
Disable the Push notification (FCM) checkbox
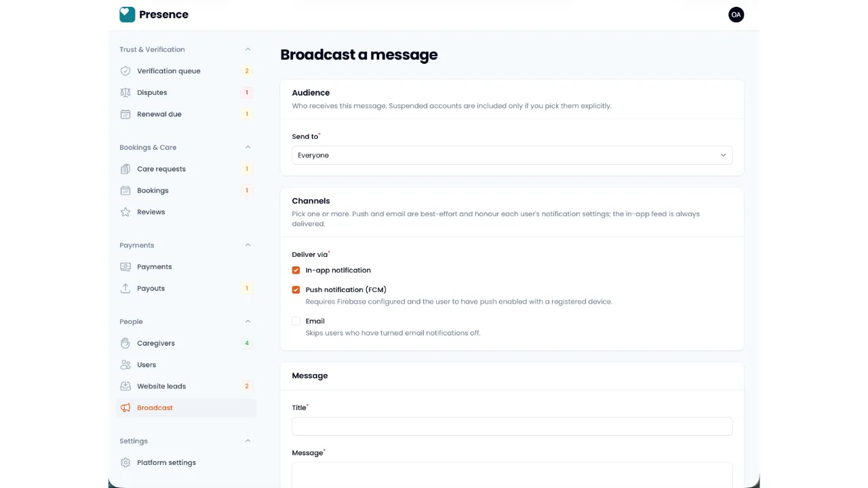pos(296,290)
